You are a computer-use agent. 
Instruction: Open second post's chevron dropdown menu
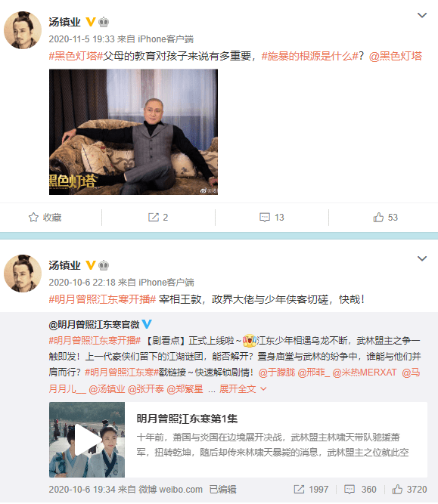click(422, 258)
